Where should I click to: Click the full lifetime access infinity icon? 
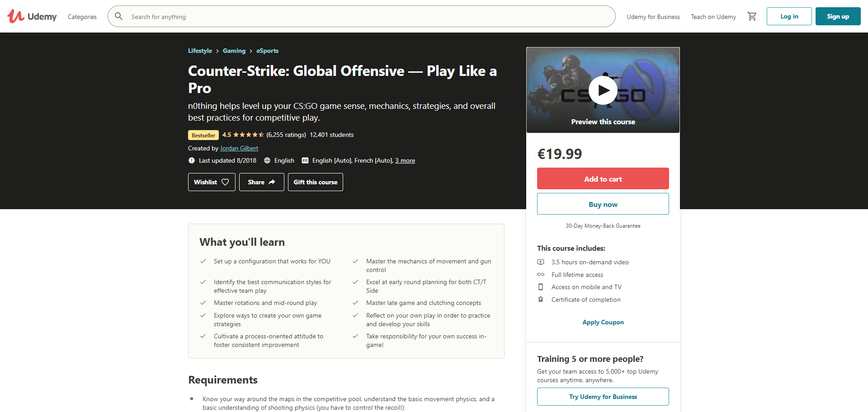click(x=541, y=275)
